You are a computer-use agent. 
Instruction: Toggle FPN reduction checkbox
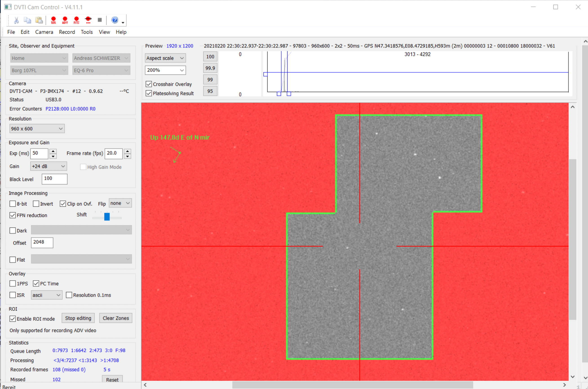coord(13,215)
